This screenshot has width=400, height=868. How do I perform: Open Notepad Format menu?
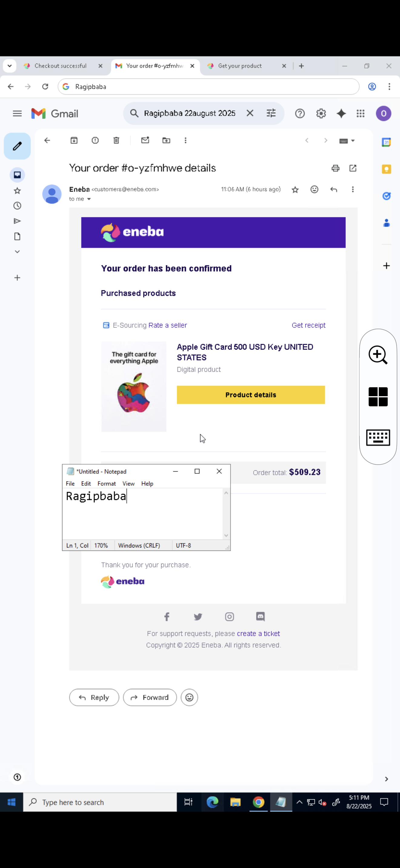coord(107,484)
